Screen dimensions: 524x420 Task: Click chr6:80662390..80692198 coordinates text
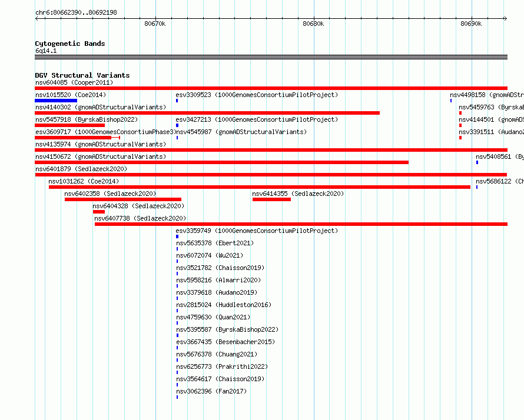coord(76,12)
